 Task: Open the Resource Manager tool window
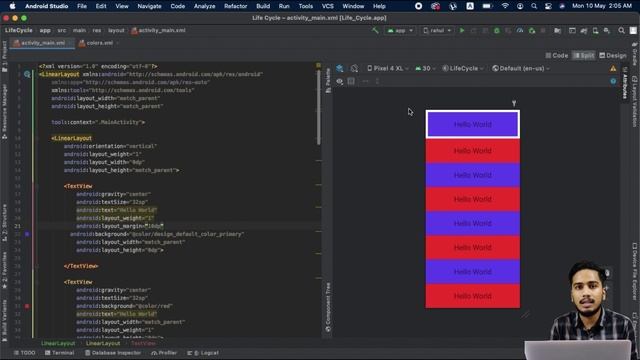coord(4,111)
